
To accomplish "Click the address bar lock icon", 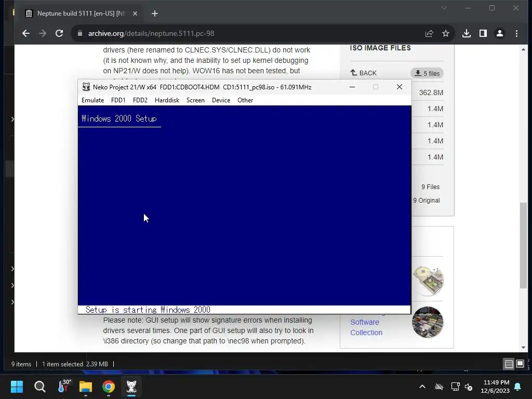I will (80, 33).
